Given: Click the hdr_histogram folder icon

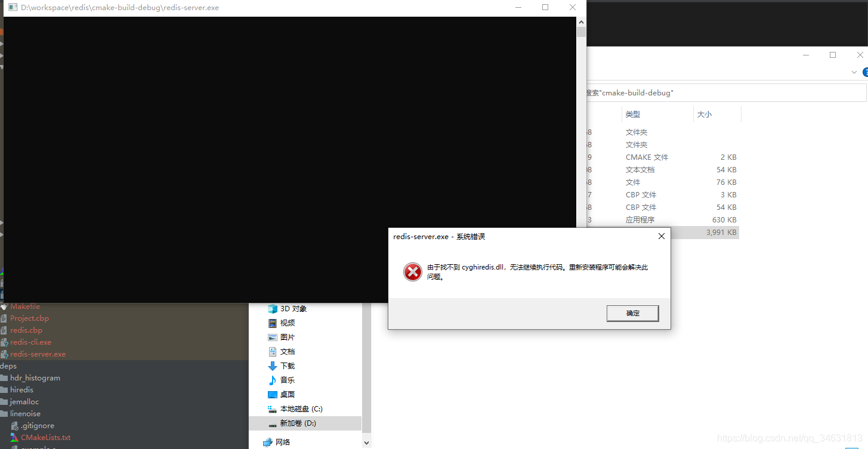Looking at the screenshot, I should click(x=4, y=378).
